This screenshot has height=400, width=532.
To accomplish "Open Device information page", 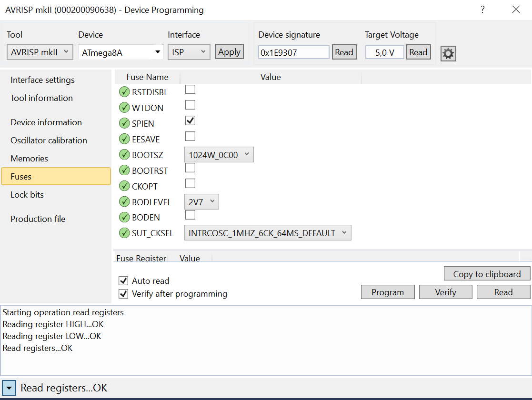I will pos(46,122).
